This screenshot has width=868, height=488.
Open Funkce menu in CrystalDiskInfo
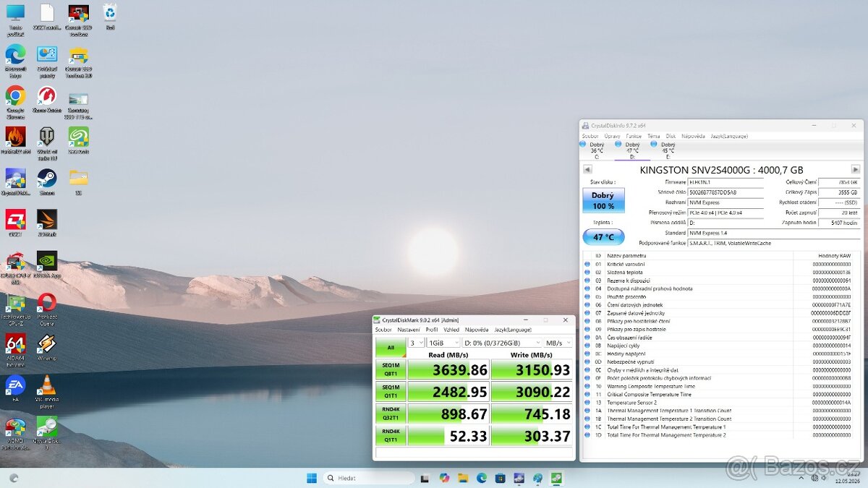click(634, 136)
